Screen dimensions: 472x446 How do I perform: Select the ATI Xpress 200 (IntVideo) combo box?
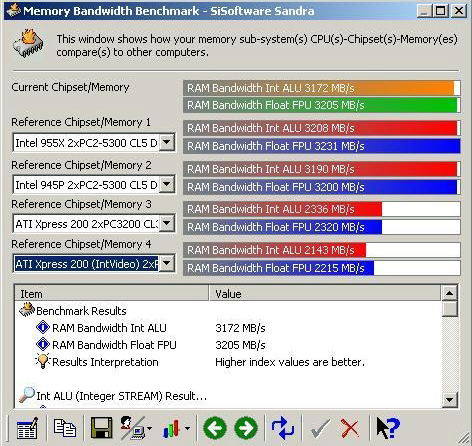94,263
